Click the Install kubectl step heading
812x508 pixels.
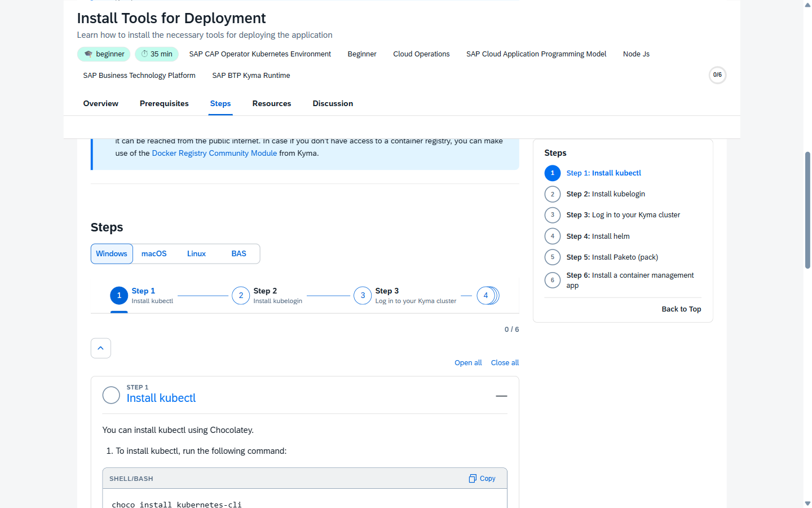coord(161,398)
